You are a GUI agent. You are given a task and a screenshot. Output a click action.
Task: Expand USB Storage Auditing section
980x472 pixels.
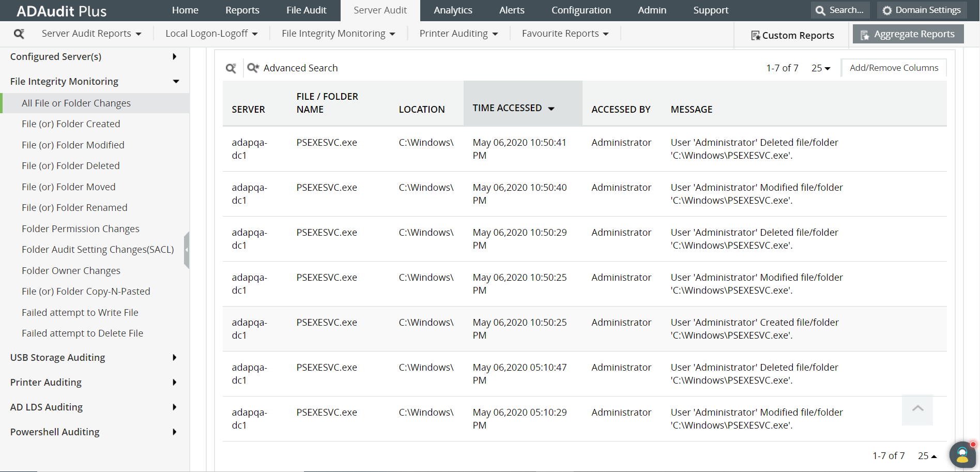pyautogui.click(x=175, y=357)
